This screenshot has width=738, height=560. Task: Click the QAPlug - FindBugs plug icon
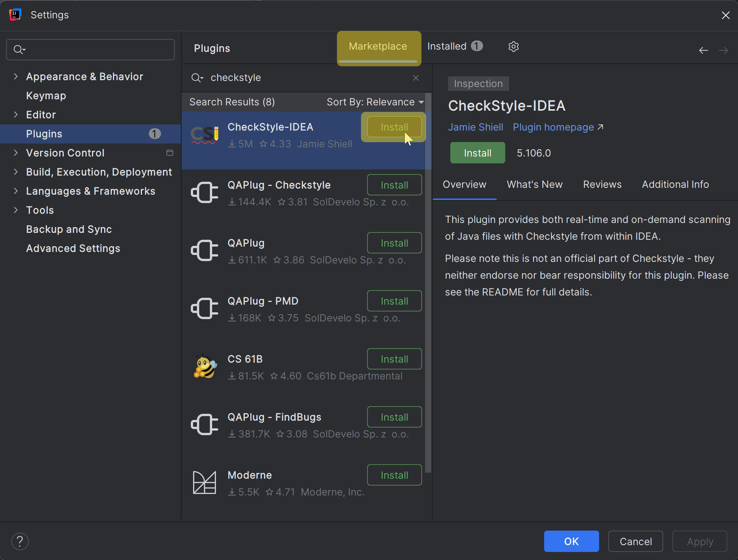[205, 424]
